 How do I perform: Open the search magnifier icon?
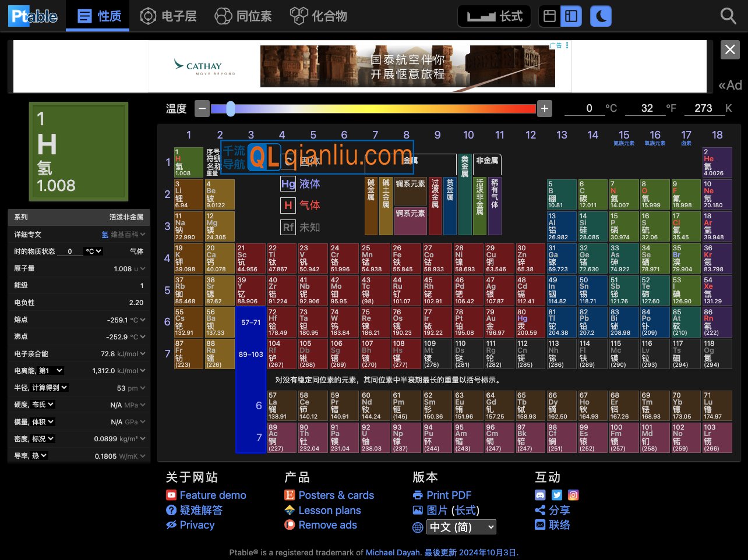coord(728,16)
